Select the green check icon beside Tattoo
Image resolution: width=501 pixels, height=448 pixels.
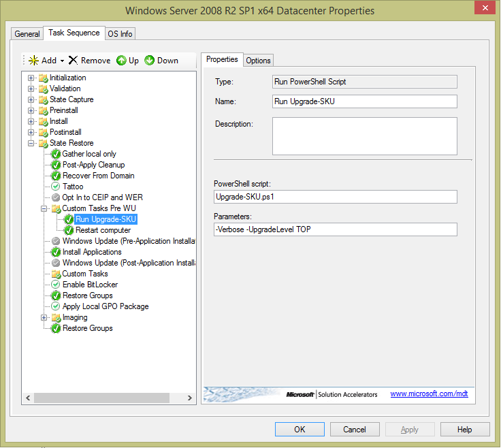coord(56,187)
